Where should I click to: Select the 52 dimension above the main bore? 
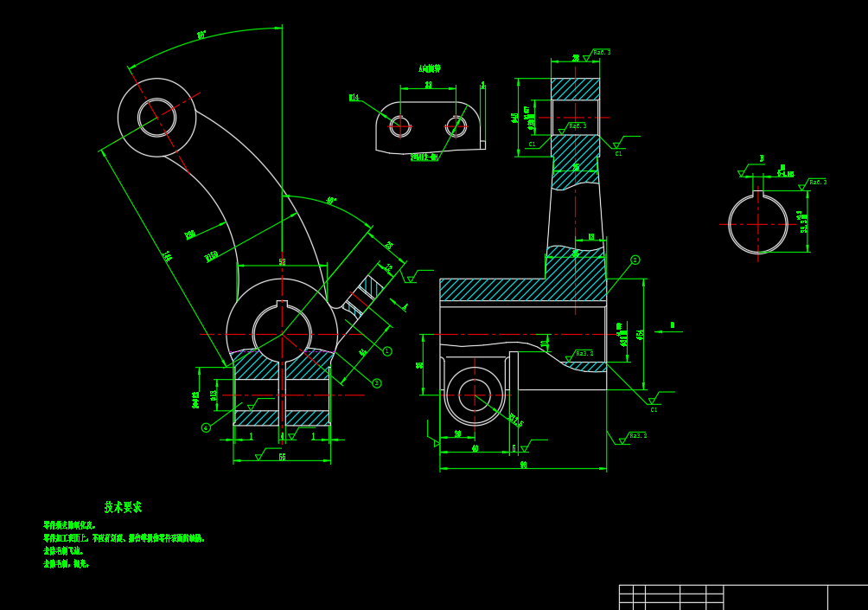(282, 261)
